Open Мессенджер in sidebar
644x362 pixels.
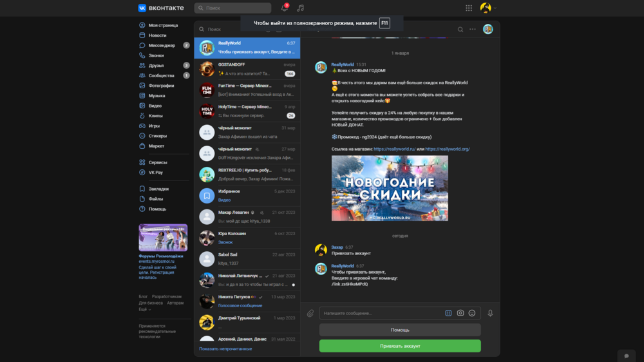click(x=162, y=45)
